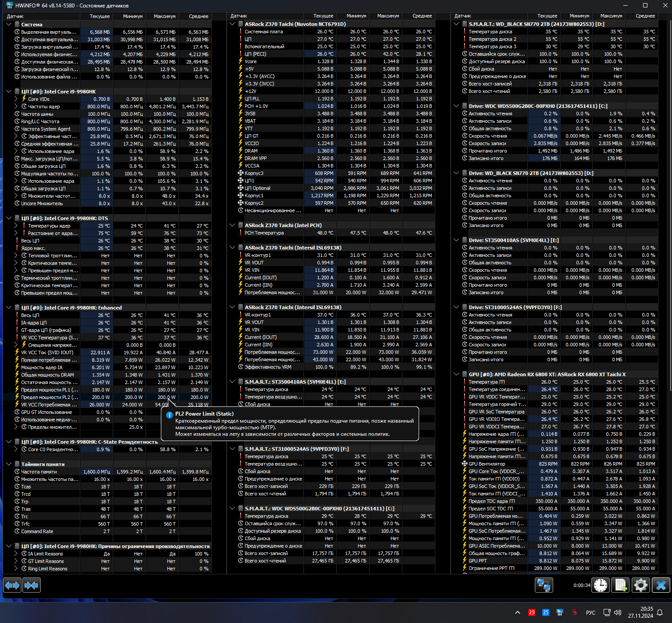Screen dimensions: 672x623
Task: Click the Датчик column header above Система
Action: pos(42,16)
